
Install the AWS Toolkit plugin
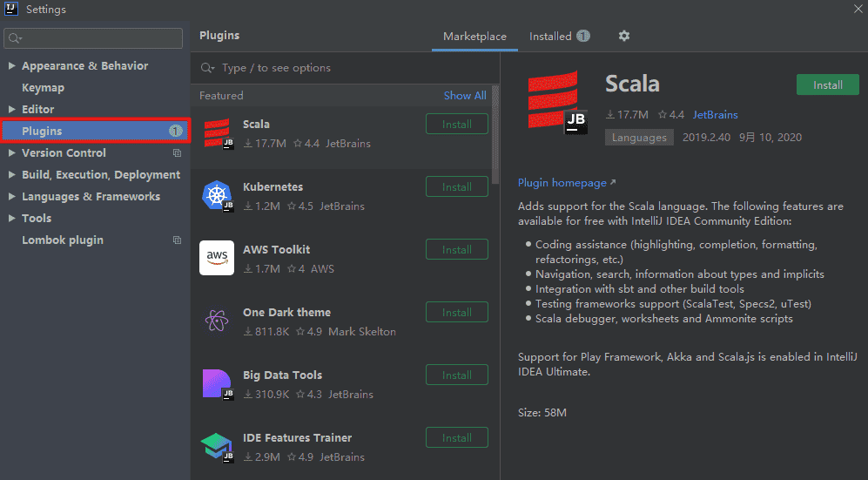[457, 249]
